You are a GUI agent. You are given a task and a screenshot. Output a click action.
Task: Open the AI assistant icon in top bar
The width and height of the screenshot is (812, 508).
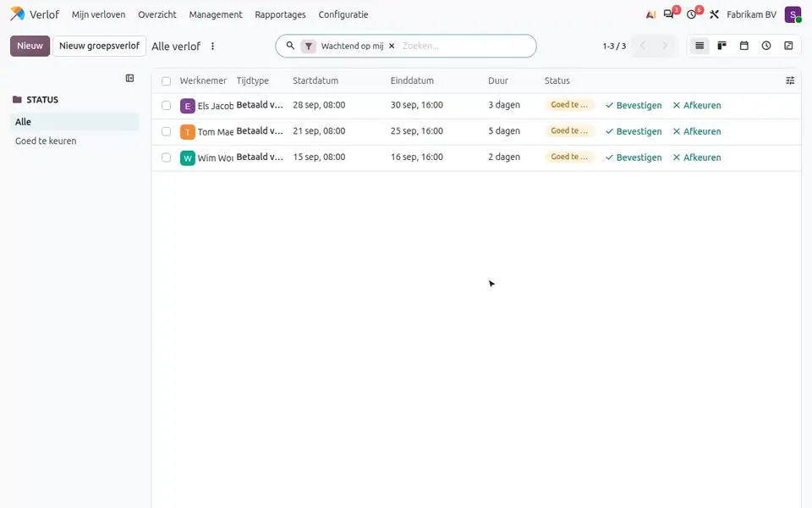point(650,14)
